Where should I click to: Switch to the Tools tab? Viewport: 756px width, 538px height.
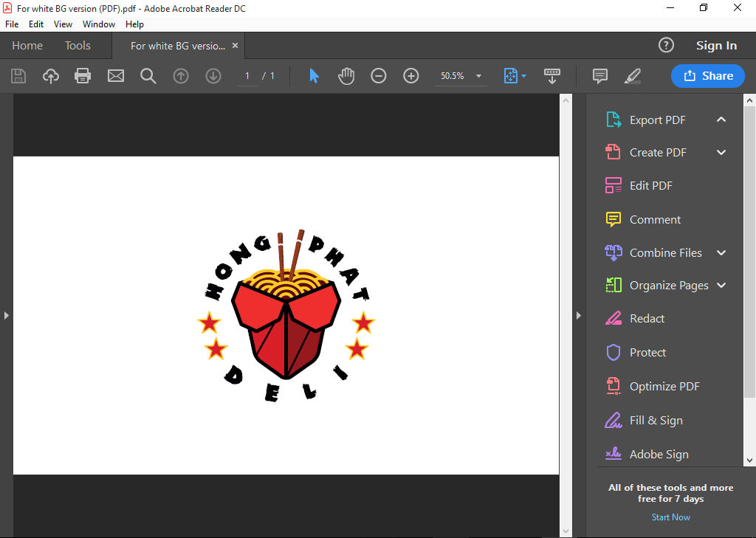point(78,46)
